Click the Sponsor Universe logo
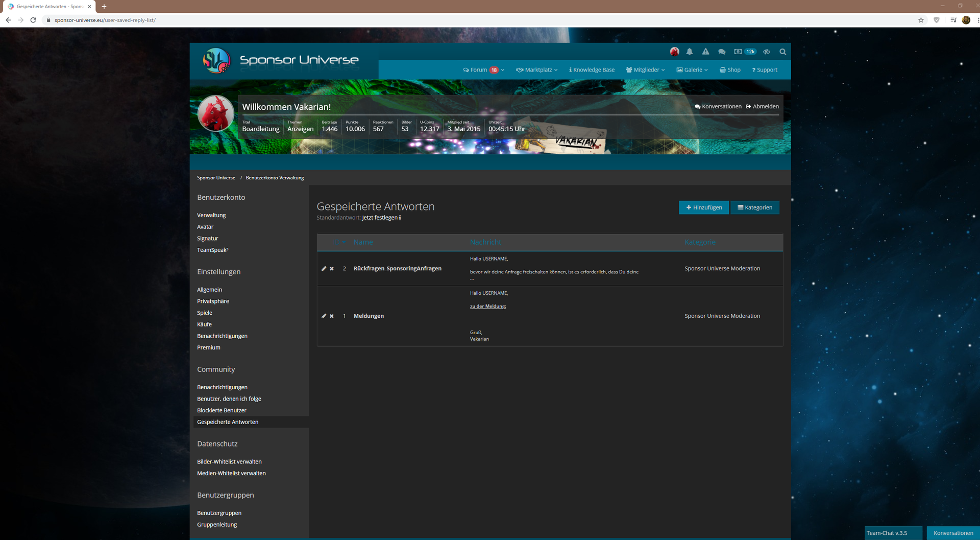This screenshot has width=980, height=540. [281, 60]
